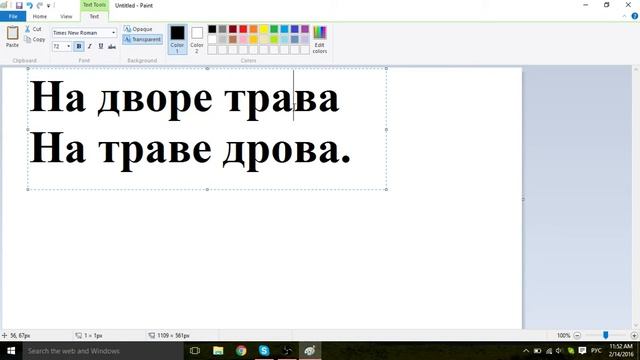Choose the bright red color swatch
The width and height of the screenshot is (640, 360).
pos(243,29)
